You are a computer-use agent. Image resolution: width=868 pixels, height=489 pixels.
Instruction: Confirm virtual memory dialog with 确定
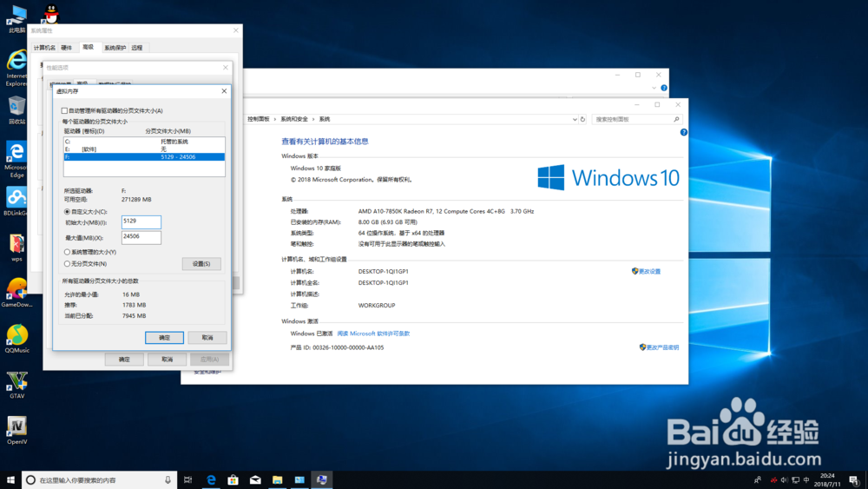[x=164, y=337]
